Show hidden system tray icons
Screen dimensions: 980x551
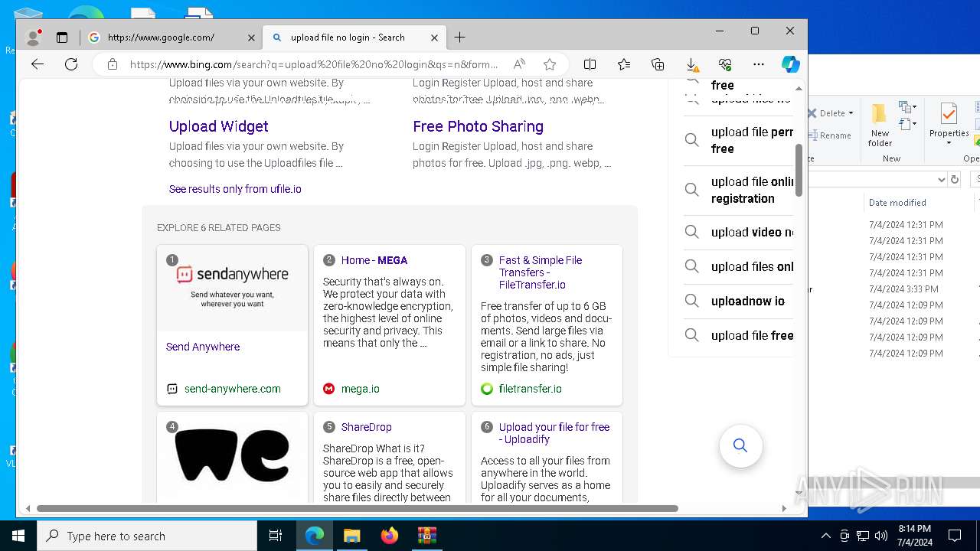[825, 536]
